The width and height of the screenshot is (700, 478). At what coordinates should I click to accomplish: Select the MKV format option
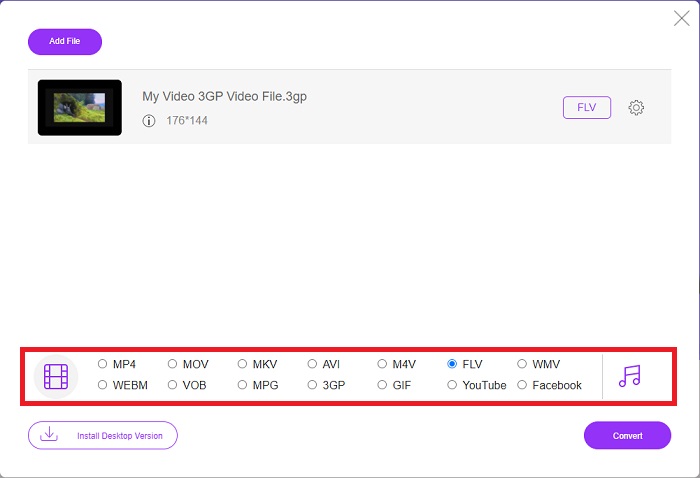[x=242, y=364]
